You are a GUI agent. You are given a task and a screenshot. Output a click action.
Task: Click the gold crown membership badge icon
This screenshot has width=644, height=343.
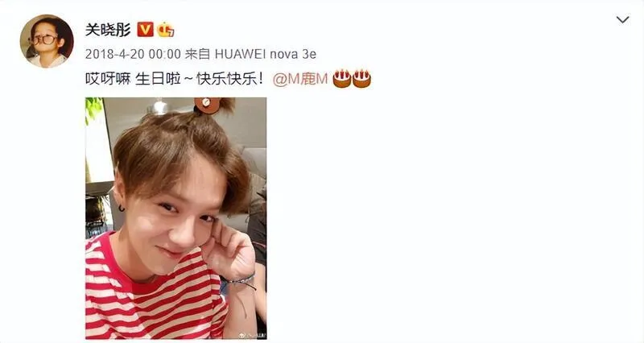(x=166, y=30)
